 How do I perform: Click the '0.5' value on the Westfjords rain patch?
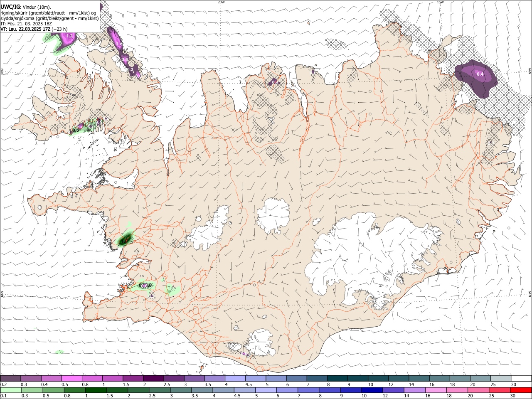[76, 130]
